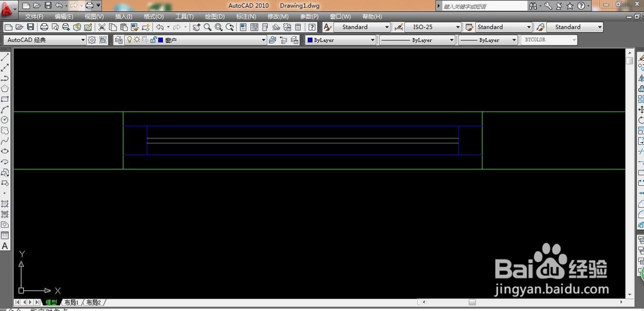
Task: Open the 修改(M) menu
Action: tap(278, 17)
